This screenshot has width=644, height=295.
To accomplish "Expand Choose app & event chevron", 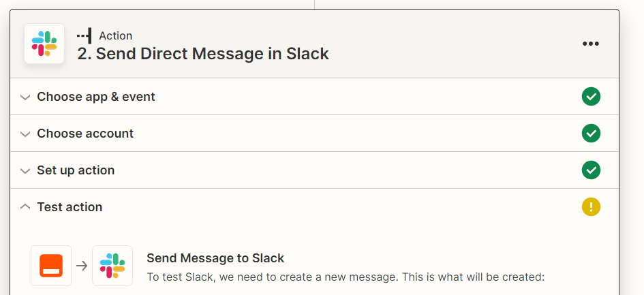I will tap(25, 97).
